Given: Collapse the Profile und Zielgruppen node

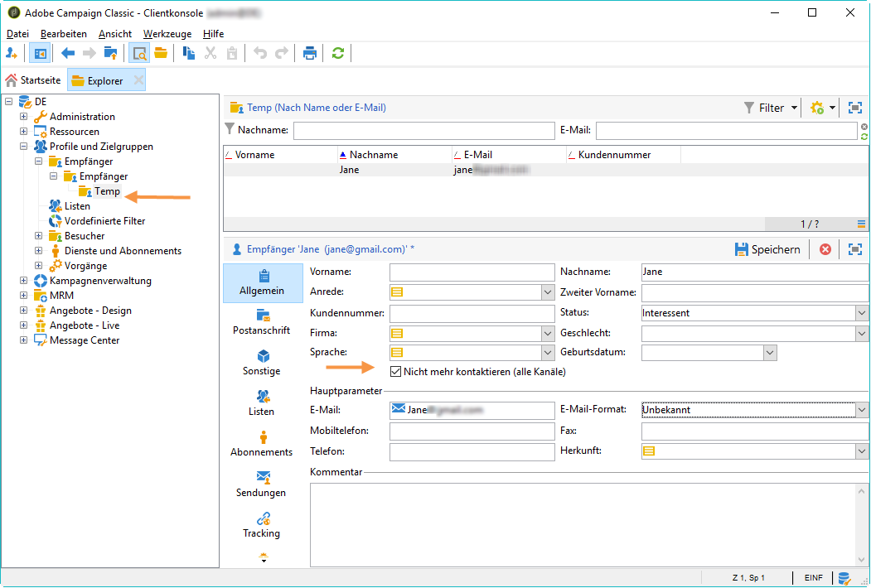Looking at the screenshot, I should pyautogui.click(x=24, y=147).
